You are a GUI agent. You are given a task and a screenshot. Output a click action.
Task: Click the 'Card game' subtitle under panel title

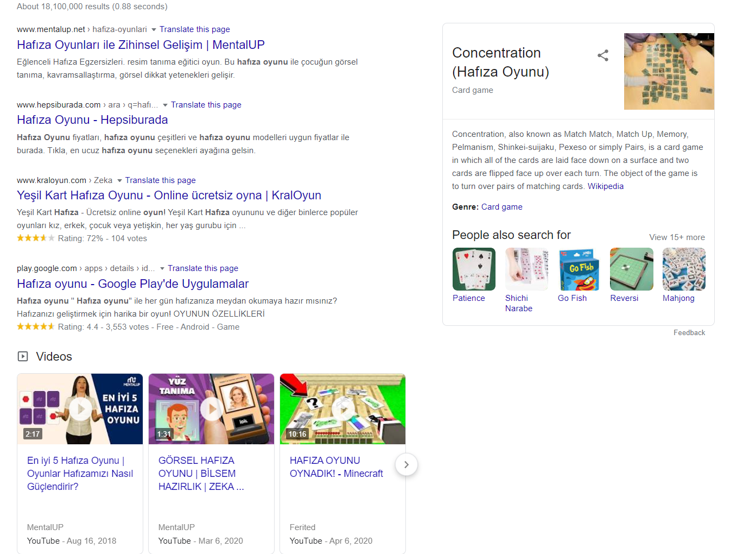point(473,90)
